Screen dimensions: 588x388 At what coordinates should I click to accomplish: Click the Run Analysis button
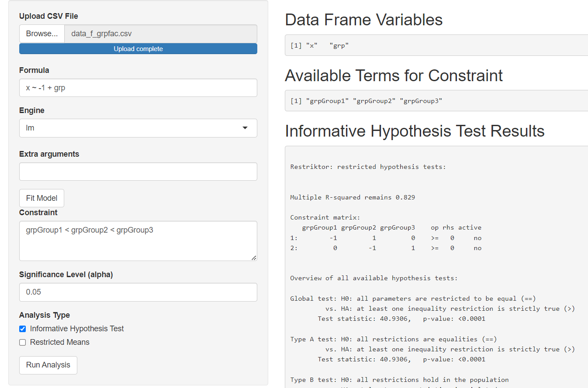tap(48, 365)
